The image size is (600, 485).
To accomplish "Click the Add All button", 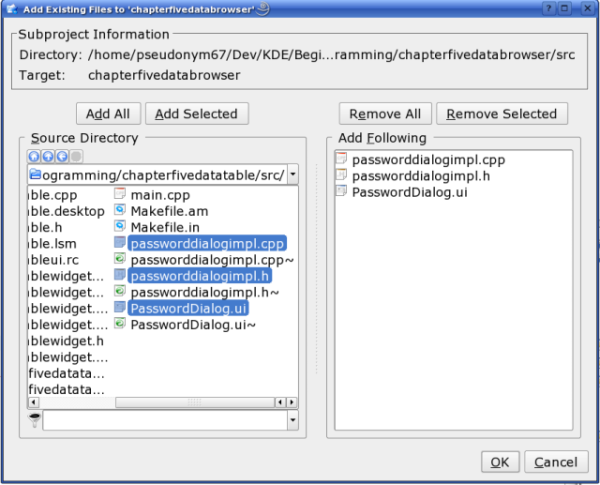I will click(x=108, y=114).
